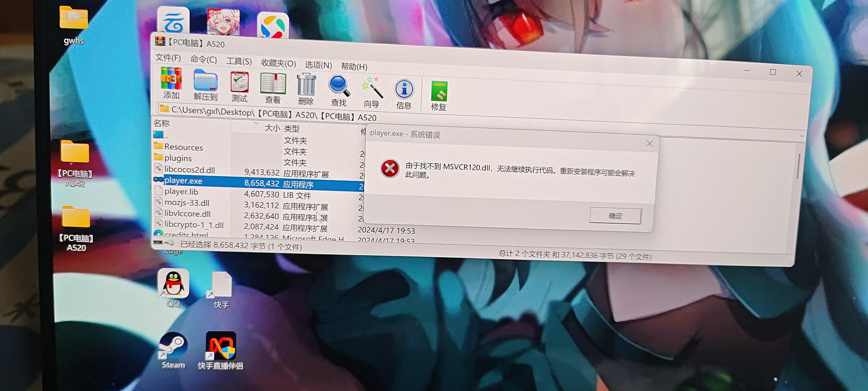Click 确定 in the error dialog
Screen dimensions: 868x391
[615, 216]
